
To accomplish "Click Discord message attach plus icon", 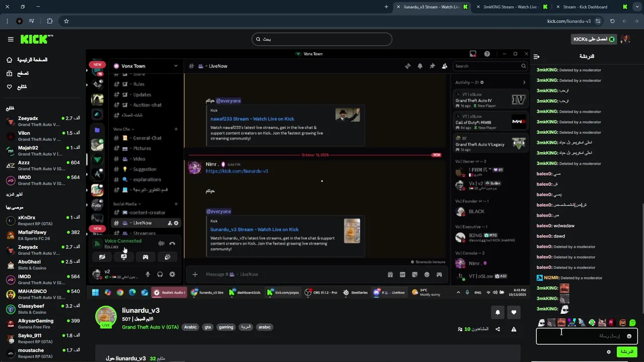I will tap(195, 275).
